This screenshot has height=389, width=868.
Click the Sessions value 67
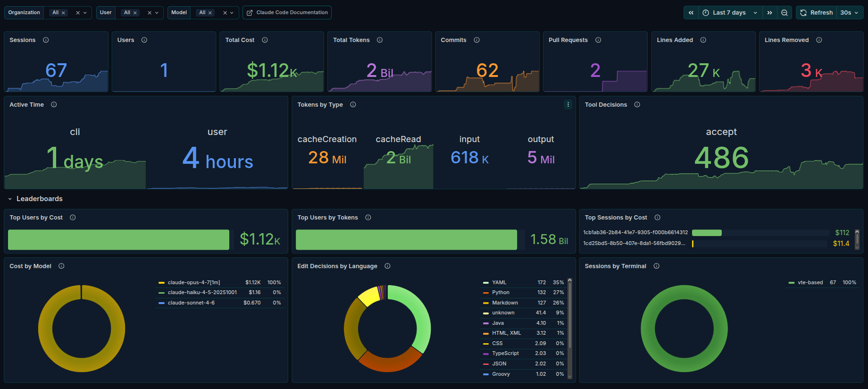(x=56, y=71)
